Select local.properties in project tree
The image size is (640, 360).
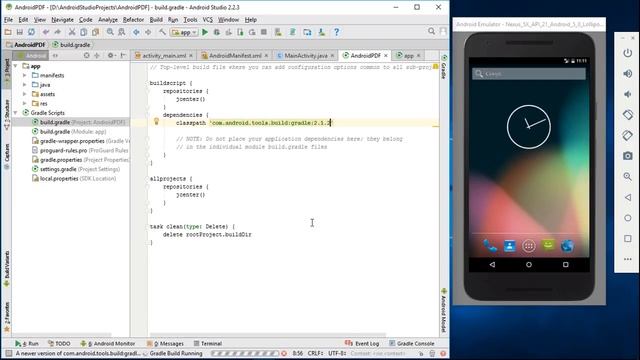click(x=74, y=178)
